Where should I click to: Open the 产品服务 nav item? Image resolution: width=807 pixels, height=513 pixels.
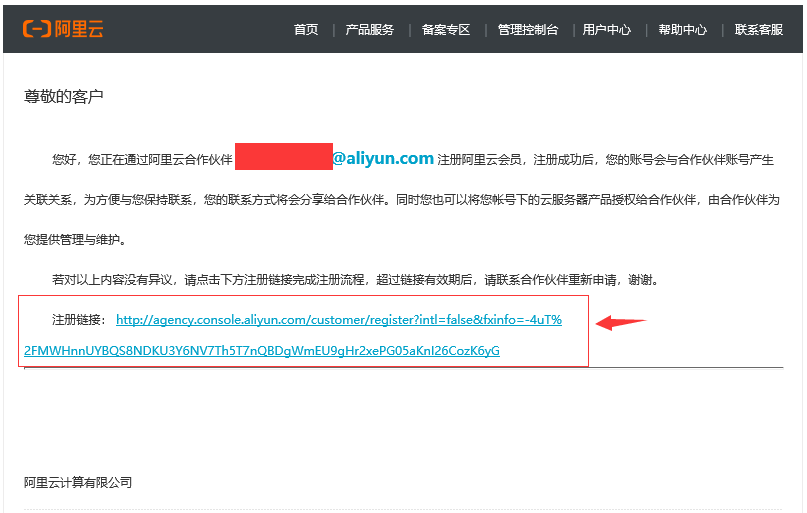pos(369,30)
